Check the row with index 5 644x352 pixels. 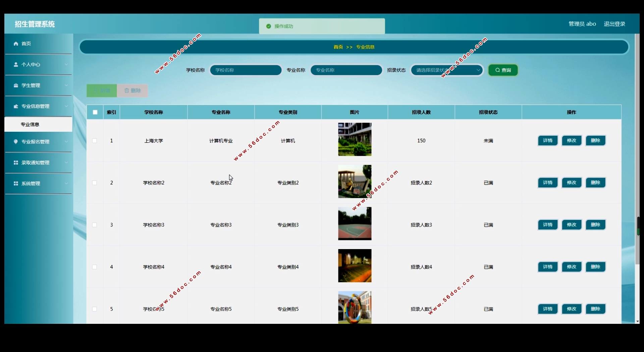tap(95, 309)
